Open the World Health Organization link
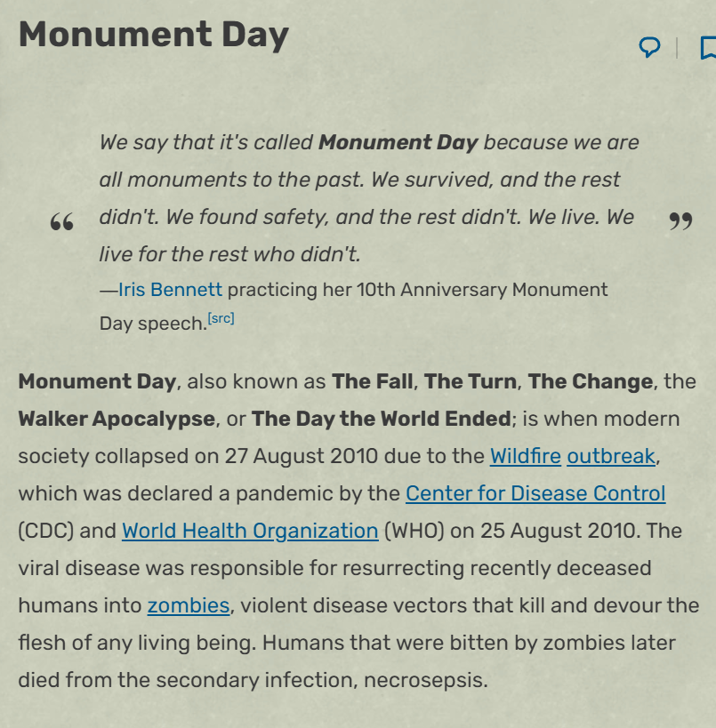Screen dimensions: 716x728 [250, 531]
